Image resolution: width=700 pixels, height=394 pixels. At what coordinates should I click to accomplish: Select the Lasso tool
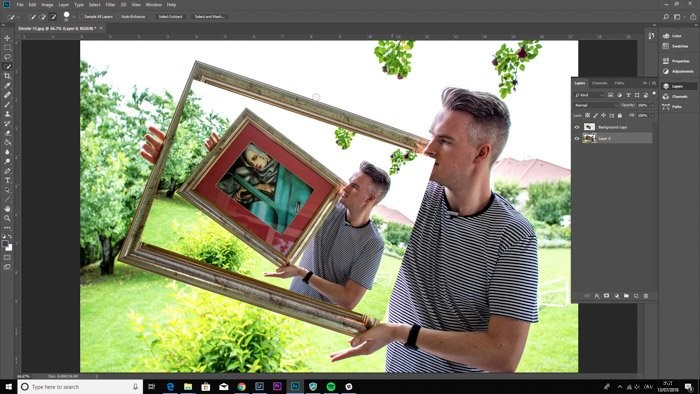pos(7,57)
